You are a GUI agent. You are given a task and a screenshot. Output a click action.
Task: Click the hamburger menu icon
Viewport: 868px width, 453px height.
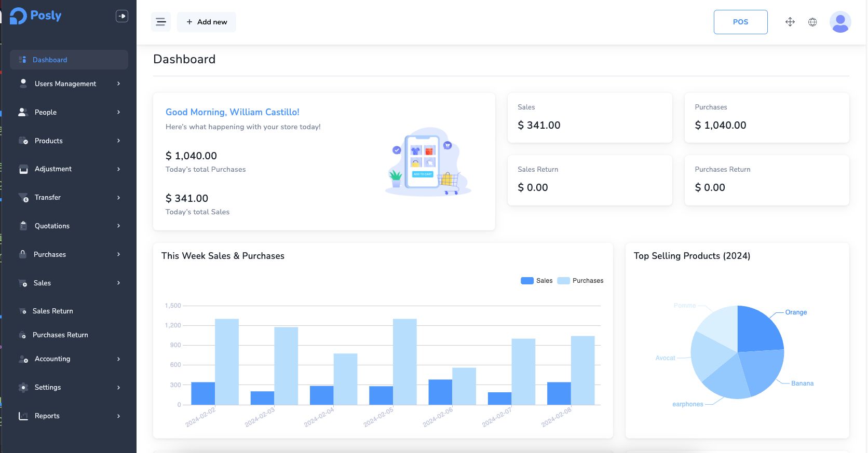[x=161, y=22]
